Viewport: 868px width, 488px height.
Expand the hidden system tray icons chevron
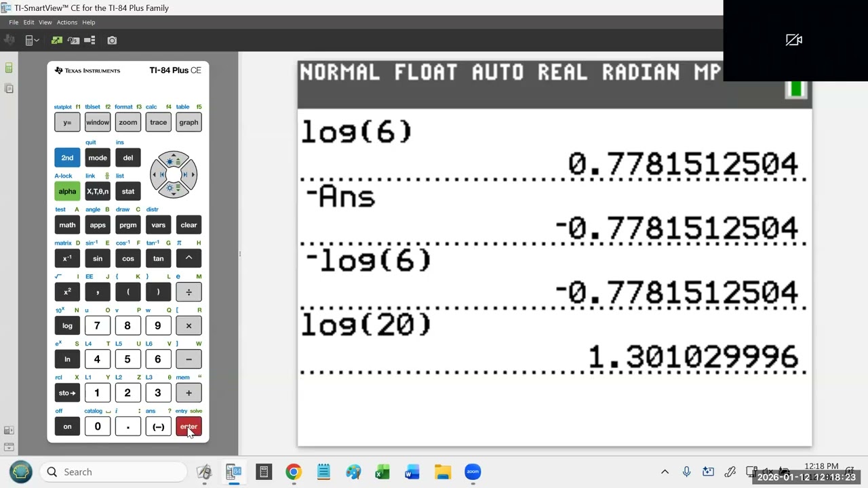(x=665, y=472)
